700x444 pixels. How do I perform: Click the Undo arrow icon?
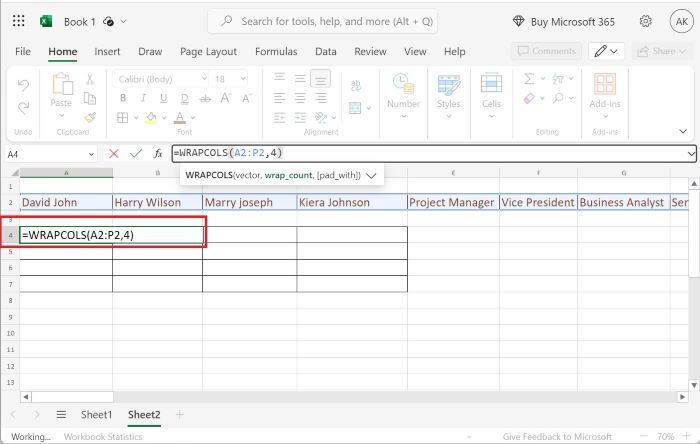click(23, 85)
